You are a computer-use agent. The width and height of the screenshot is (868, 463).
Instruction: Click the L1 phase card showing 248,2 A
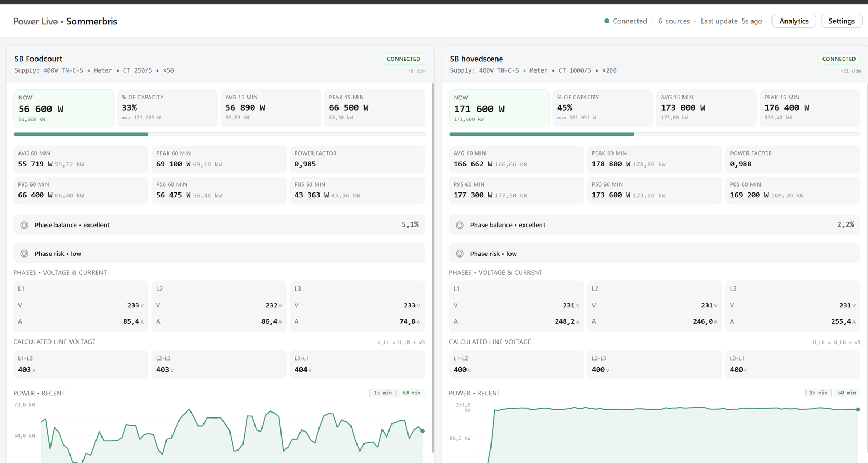tap(516, 306)
